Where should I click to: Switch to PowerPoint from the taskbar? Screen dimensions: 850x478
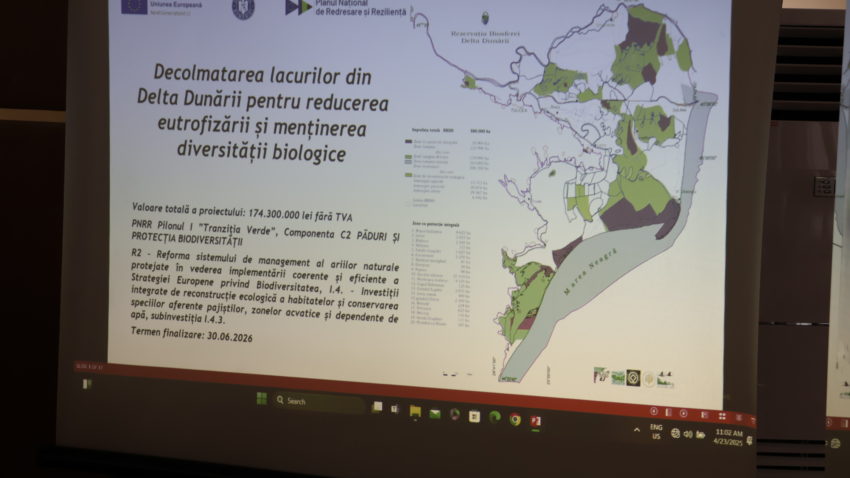536,421
